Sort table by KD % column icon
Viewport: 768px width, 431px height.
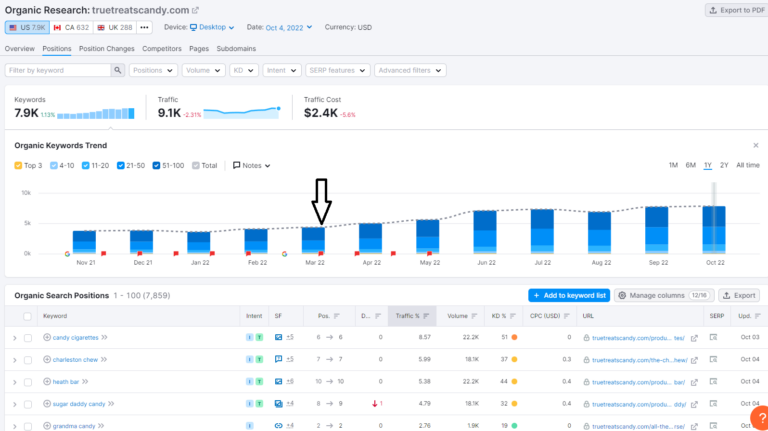513,316
